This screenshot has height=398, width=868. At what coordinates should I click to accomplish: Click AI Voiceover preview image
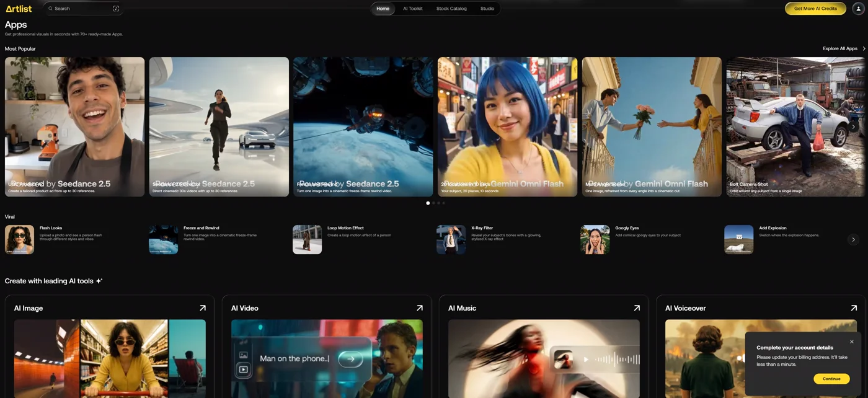[x=761, y=358]
